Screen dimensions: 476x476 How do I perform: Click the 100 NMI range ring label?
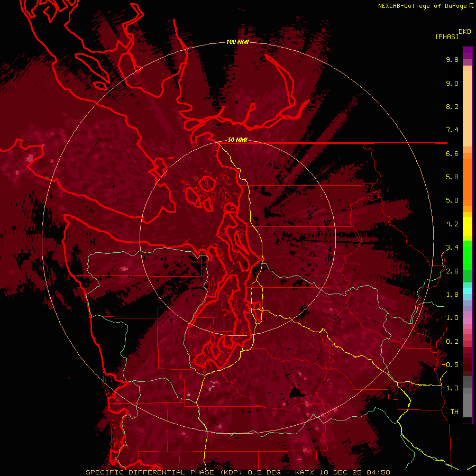[237, 42]
